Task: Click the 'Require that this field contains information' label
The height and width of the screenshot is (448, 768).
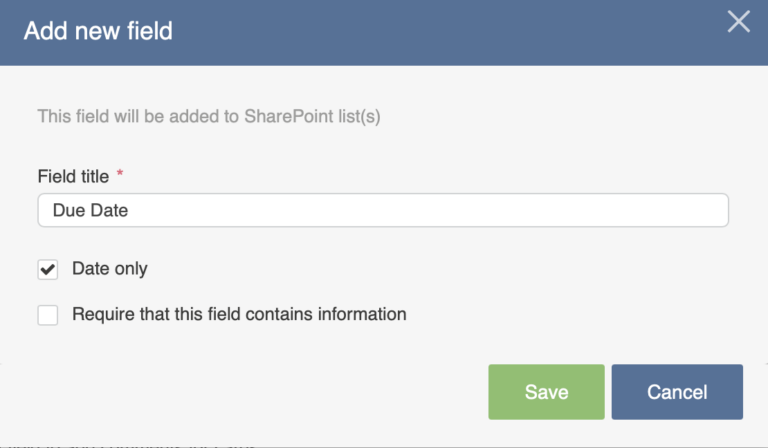Action: pos(239,314)
